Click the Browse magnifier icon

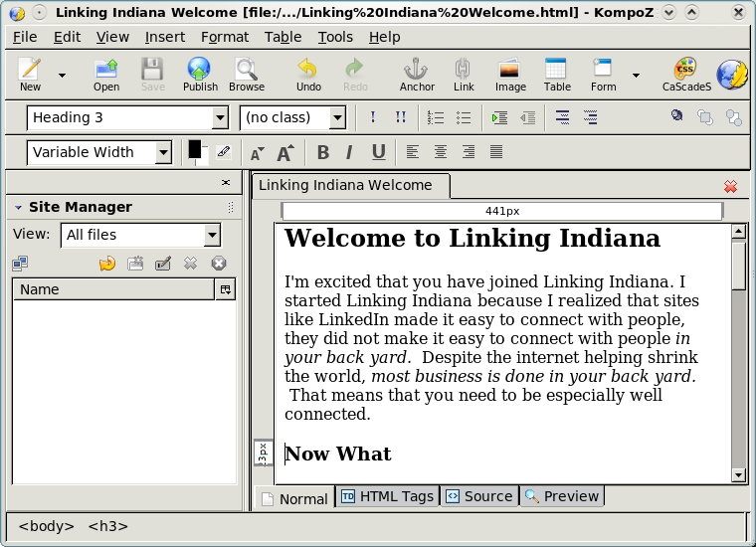247,69
